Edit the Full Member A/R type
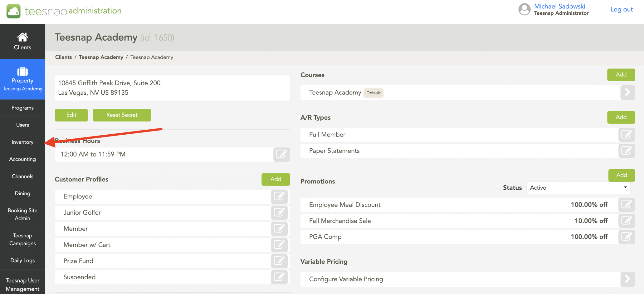This screenshot has height=294, width=644. (627, 135)
